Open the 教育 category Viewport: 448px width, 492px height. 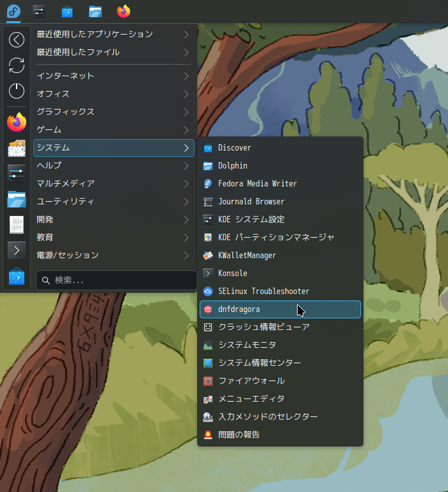pos(114,237)
